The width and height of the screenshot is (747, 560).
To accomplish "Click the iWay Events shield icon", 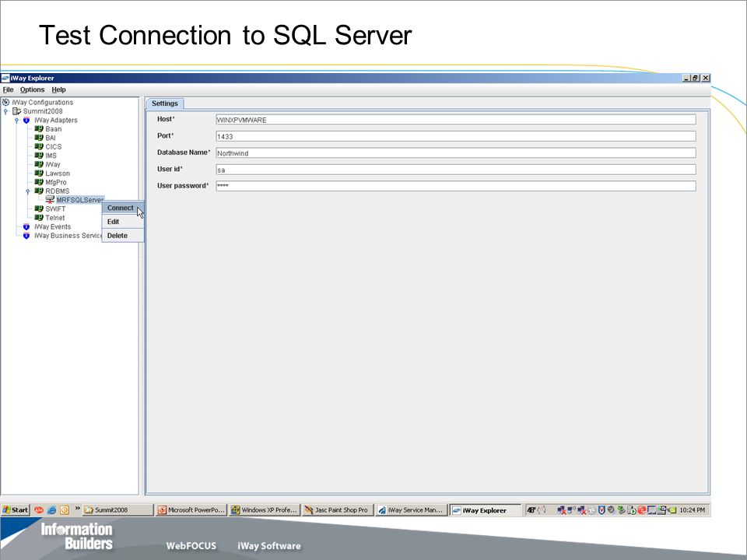I will (x=26, y=226).
